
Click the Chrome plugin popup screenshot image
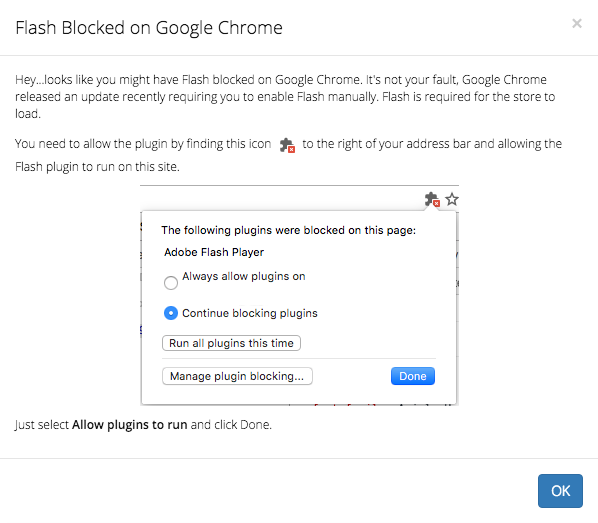[x=299, y=295]
